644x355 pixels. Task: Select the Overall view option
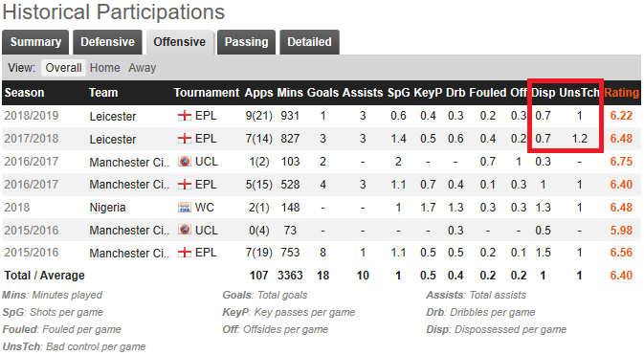(x=63, y=68)
